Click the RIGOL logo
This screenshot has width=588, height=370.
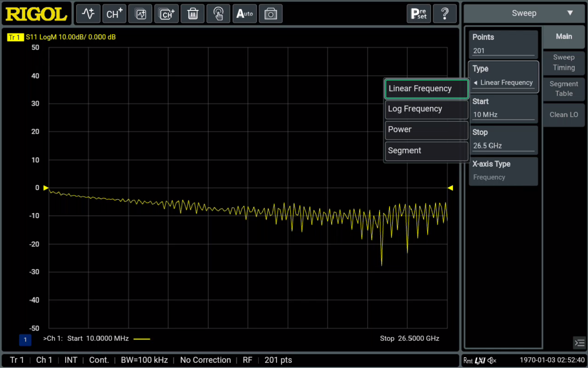(x=36, y=14)
